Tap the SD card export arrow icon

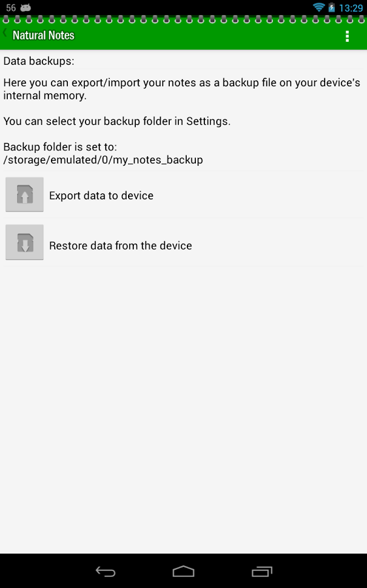pos(24,194)
